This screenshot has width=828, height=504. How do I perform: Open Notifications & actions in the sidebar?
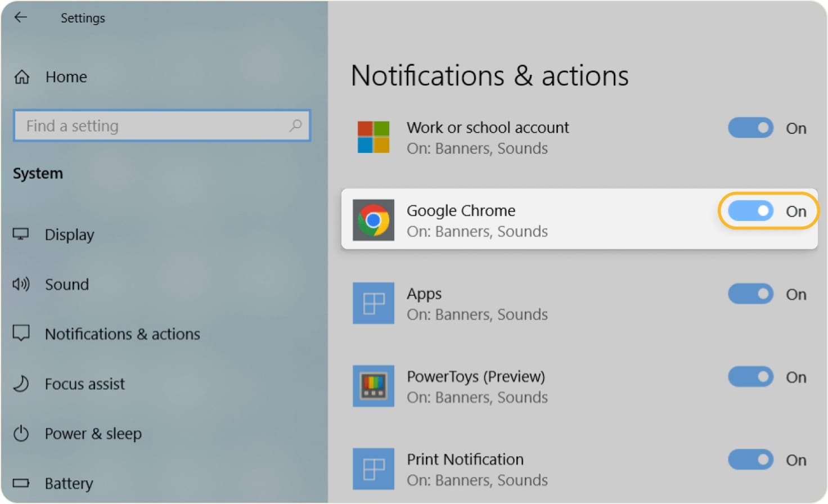pos(123,334)
